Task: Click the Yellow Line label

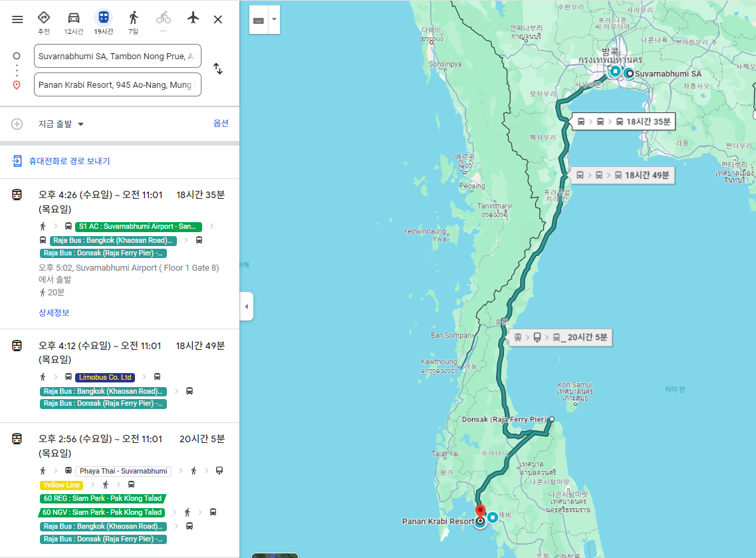Action: point(61,486)
